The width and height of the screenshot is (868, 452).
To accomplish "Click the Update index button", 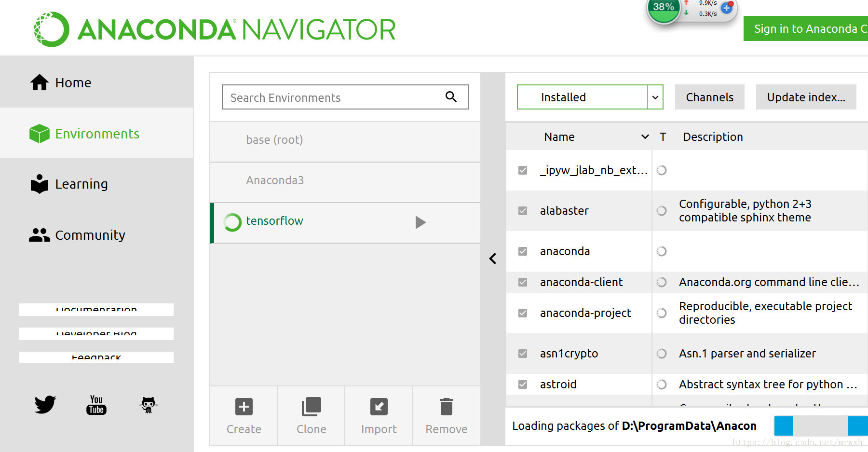I will click(x=806, y=97).
